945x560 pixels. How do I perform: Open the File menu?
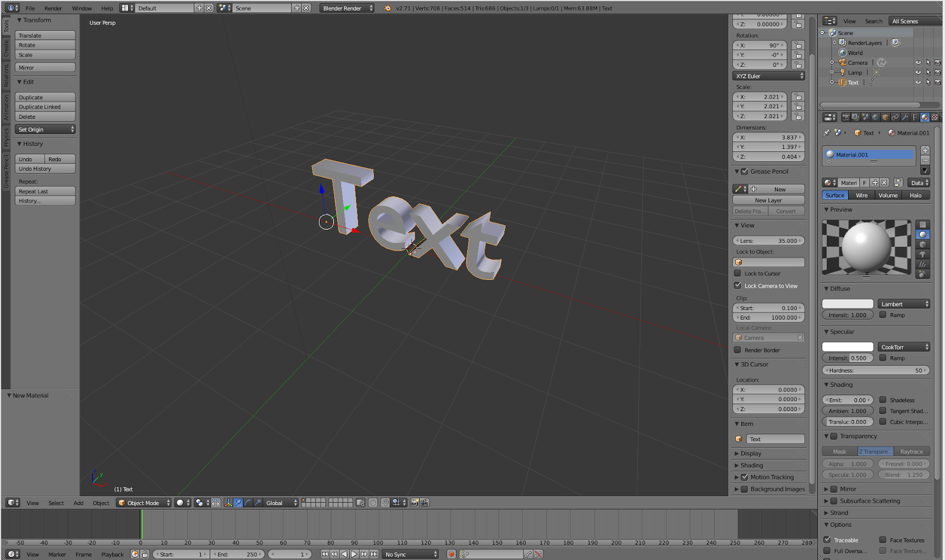point(30,8)
